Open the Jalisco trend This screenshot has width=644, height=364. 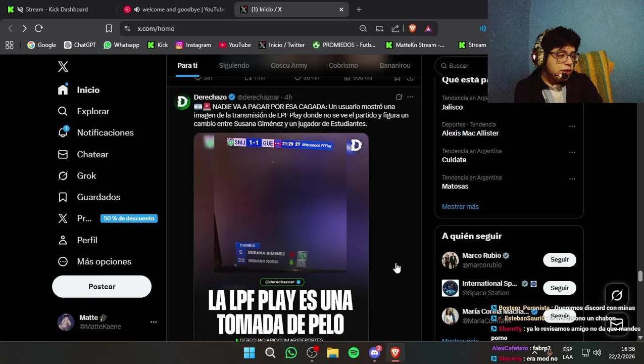coord(452,107)
